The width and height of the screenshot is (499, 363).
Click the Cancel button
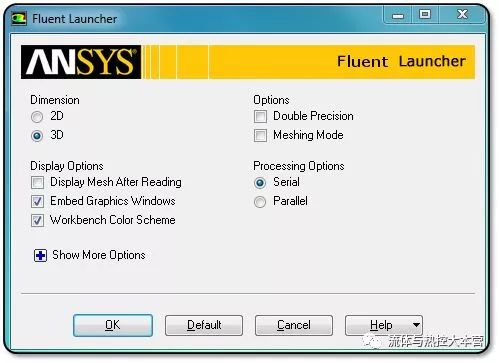(x=294, y=325)
